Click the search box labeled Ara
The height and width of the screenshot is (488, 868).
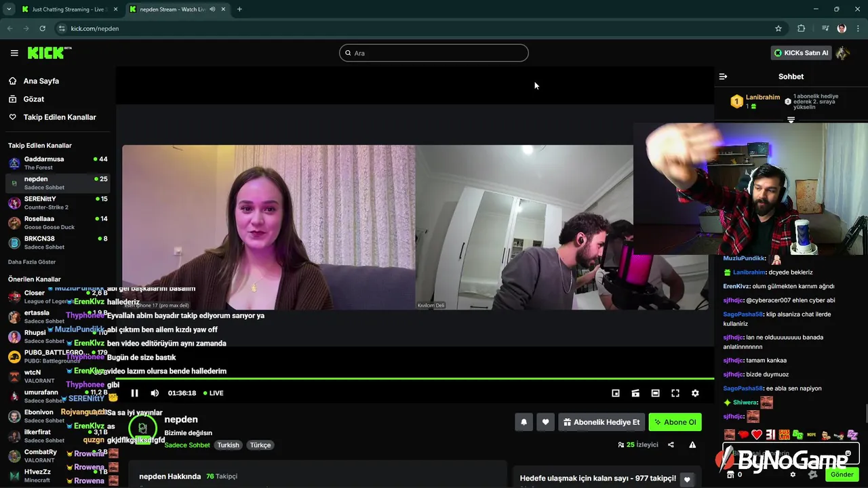click(x=434, y=53)
